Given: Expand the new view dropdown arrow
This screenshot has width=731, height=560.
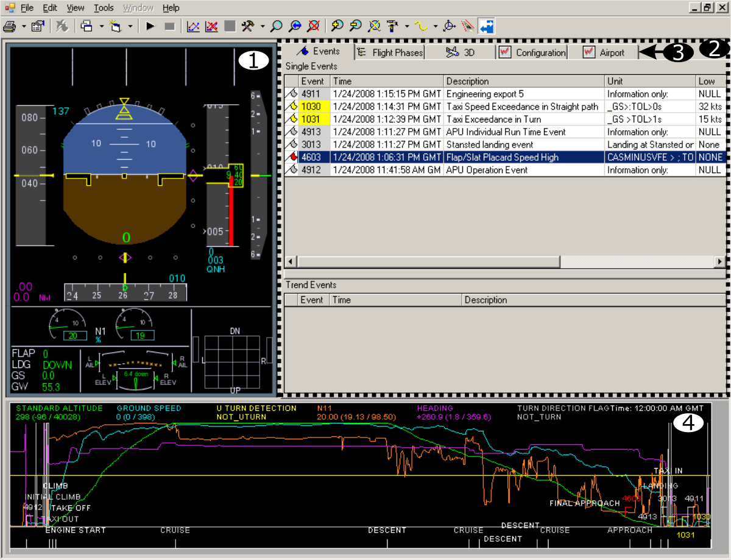Looking at the screenshot, I should pos(130,27).
